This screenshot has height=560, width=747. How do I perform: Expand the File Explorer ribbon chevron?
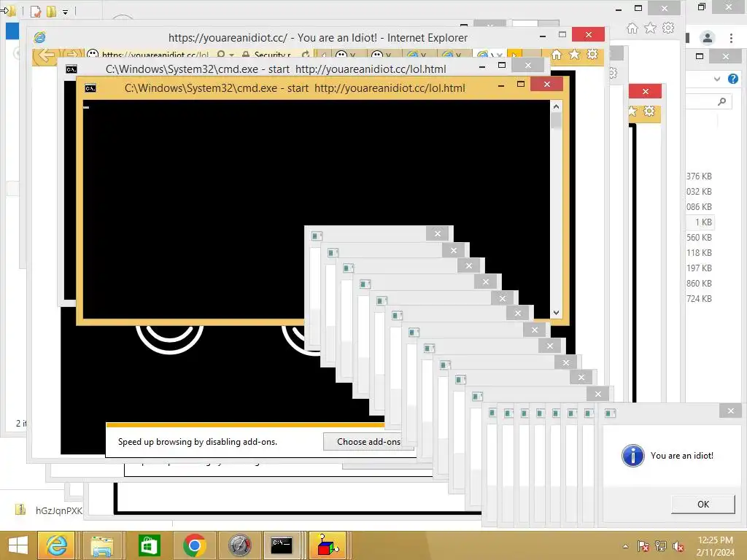coord(717,79)
